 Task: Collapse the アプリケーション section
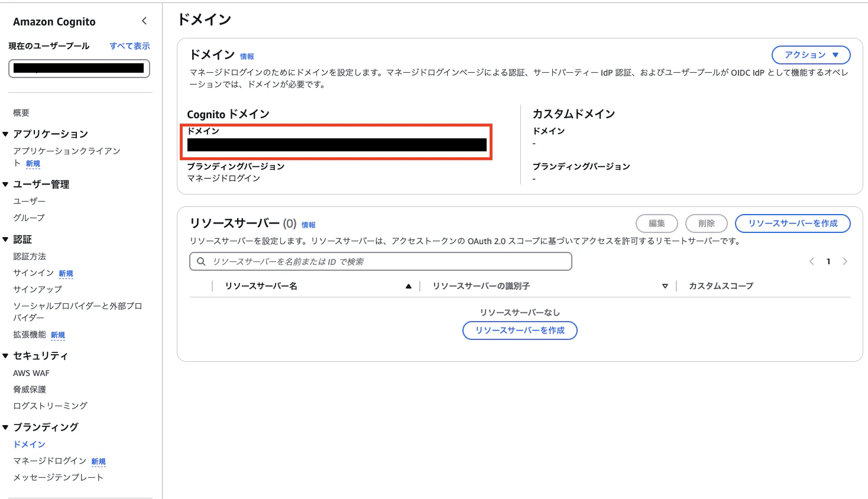click(5, 134)
